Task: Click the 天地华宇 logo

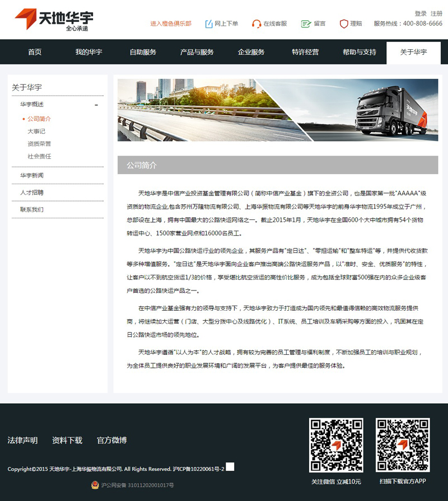Action: click(x=54, y=20)
